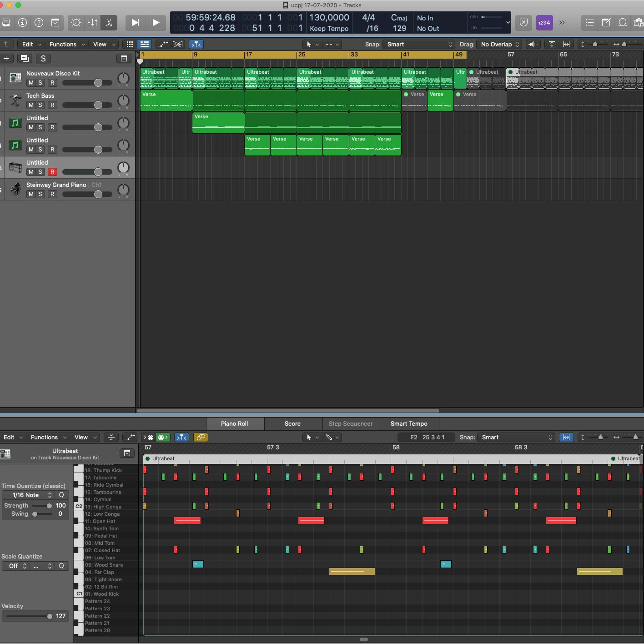Click the Time Quantize Q button
This screenshot has height=644, width=644.
(61, 495)
